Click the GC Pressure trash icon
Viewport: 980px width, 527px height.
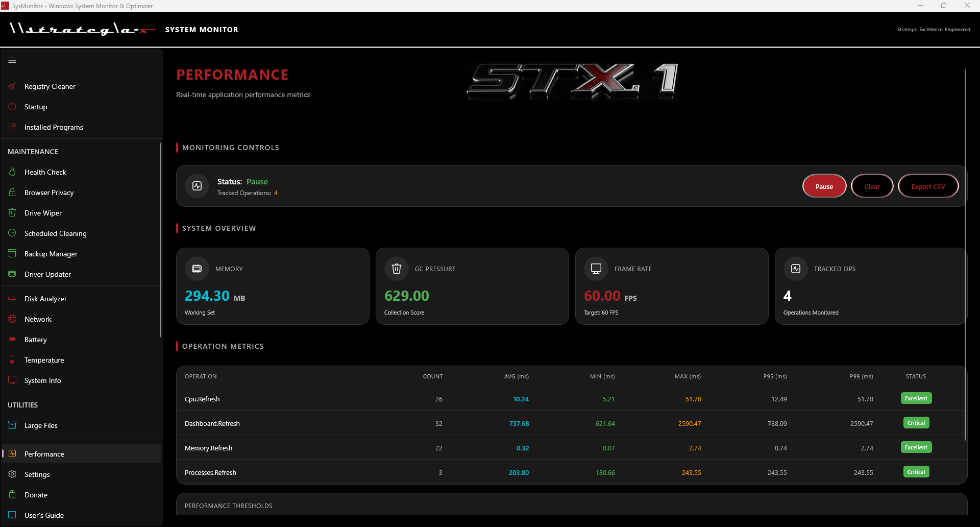[396, 268]
